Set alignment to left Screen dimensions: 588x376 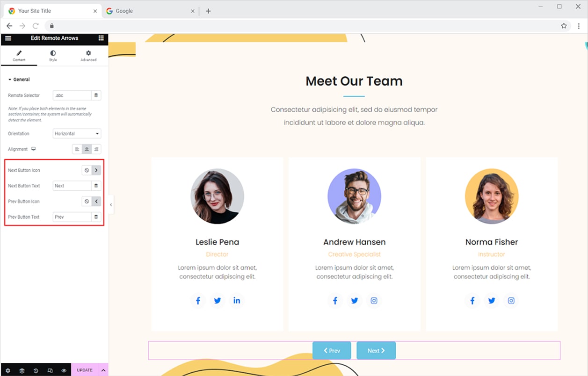(x=77, y=149)
